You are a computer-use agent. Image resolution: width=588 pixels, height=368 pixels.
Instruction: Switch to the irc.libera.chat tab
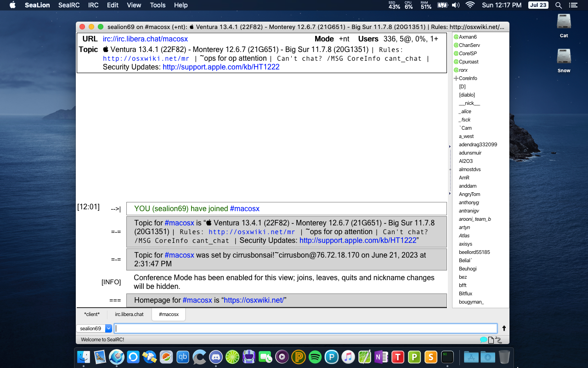tap(129, 314)
